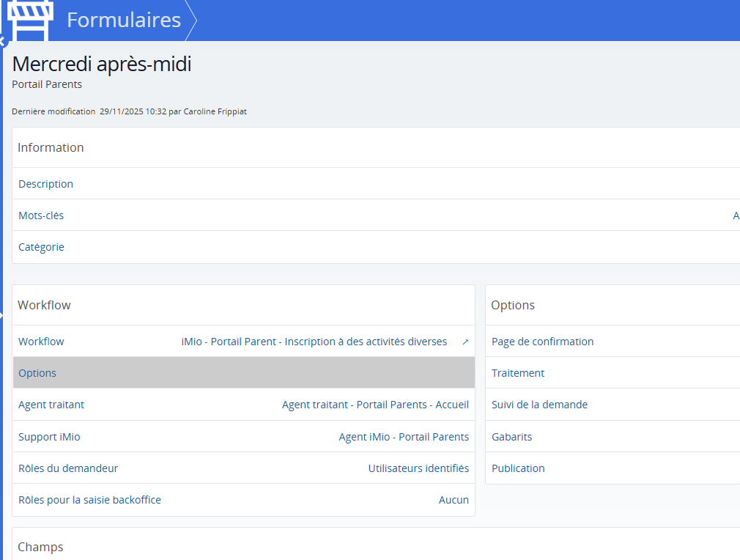Open the workflow via the diagonal arrow icon
The height and width of the screenshot is (560, 740).
464,341
